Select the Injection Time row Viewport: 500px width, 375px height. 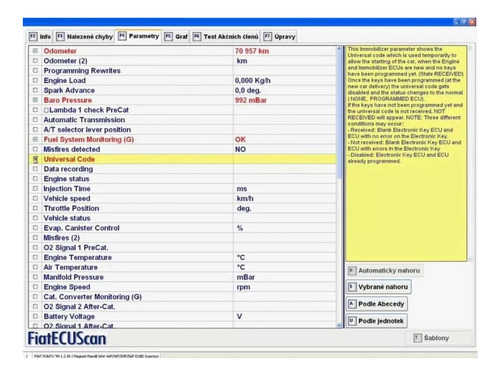pos(183,189)
